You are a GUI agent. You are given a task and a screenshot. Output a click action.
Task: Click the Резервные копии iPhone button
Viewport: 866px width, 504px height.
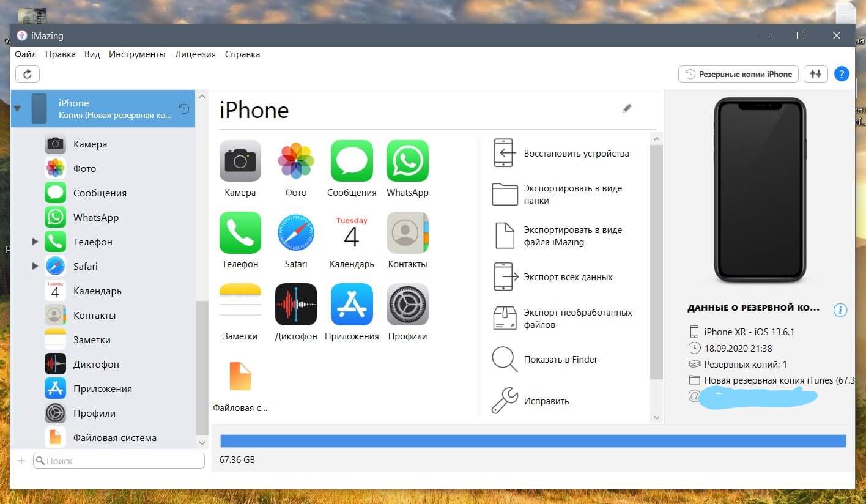[738, 74]
